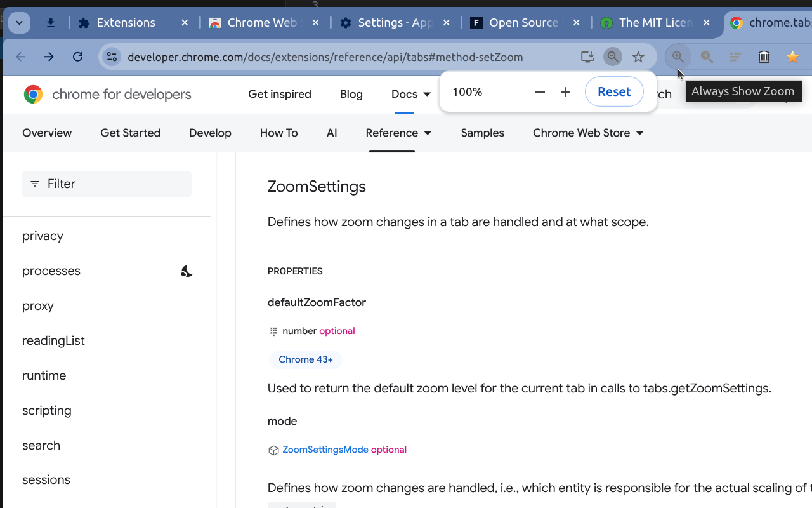Click the filter lines icon in sidebar
The image size is (812, 508).
35,184
